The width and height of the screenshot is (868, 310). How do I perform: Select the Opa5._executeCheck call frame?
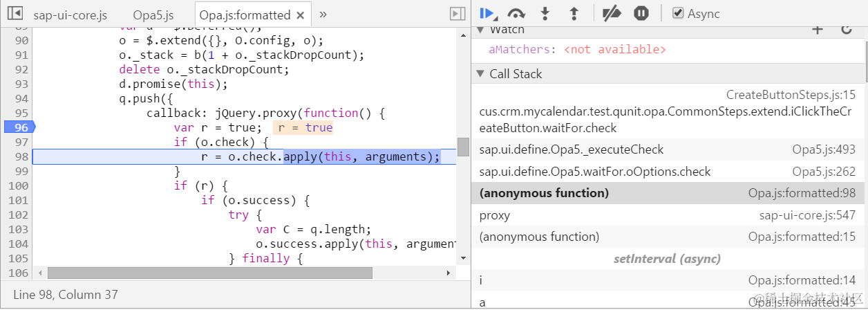coord(667,149)
